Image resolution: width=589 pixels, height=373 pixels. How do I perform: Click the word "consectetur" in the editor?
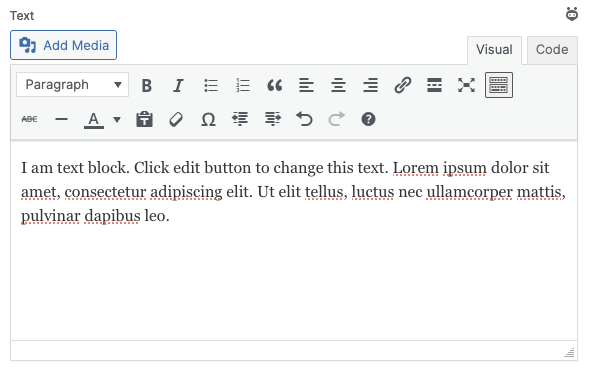coord(106,192)
